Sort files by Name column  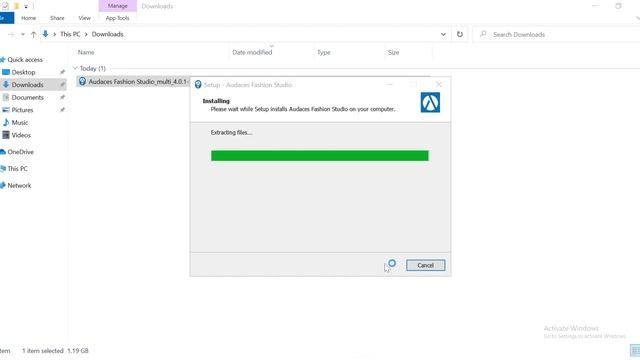point(86,52)
